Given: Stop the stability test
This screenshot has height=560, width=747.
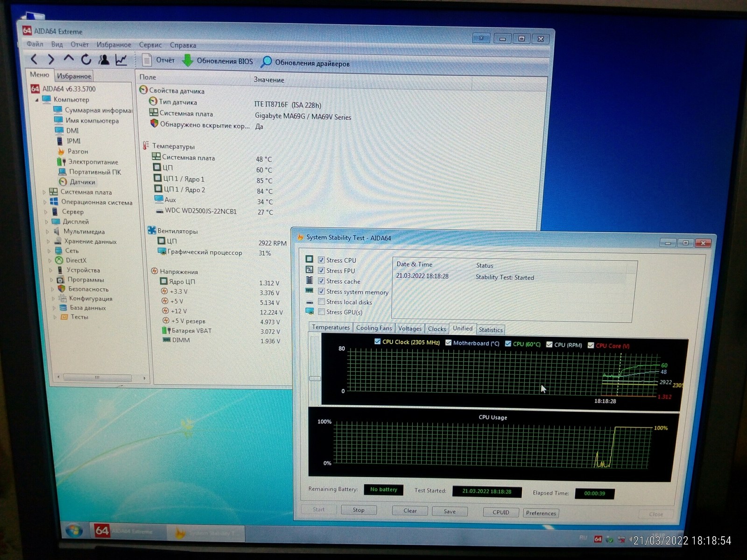Looking at the screenshot, I should point(359,510).
